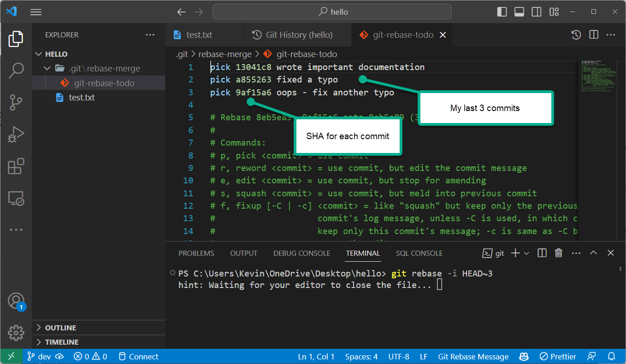This screenshot has width=626, height=364.
Task: Click the rebase-merge breadcrumb segment
Action: pos(225,54)
